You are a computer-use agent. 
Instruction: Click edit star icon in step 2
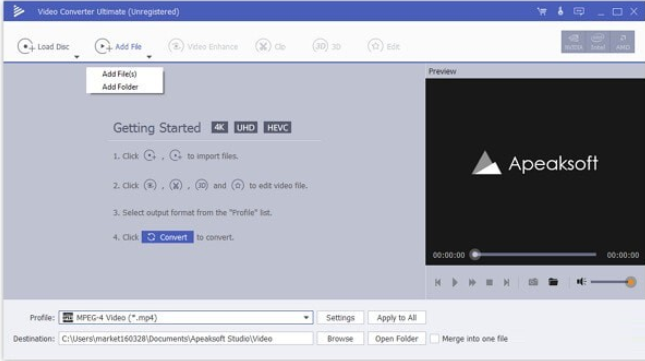[237, 185]
